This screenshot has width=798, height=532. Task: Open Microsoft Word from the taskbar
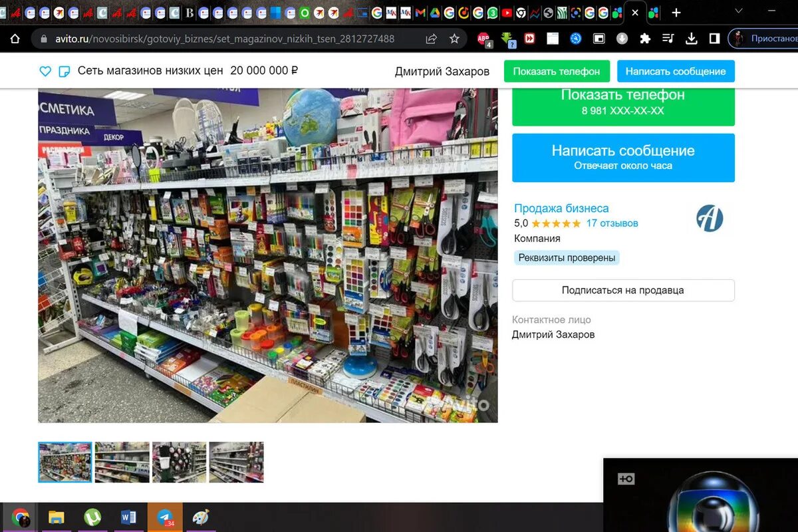tap(128, 517)
